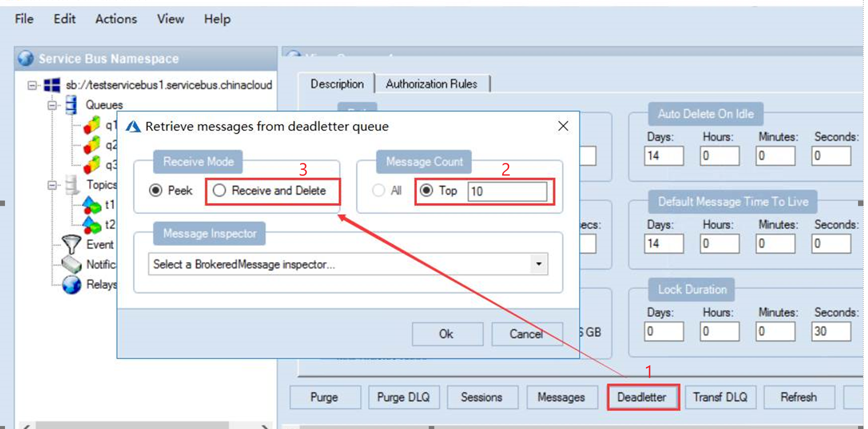Open the BrokeredMessage inspector dropdown
The height and width of the screenshot is (429, 868).
tap(539, 264)
